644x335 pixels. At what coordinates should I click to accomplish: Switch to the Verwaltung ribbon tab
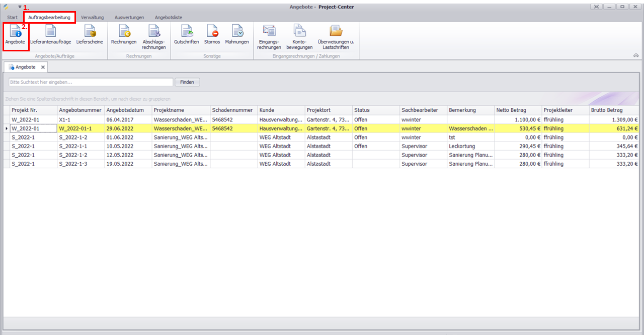click(92, 18)
